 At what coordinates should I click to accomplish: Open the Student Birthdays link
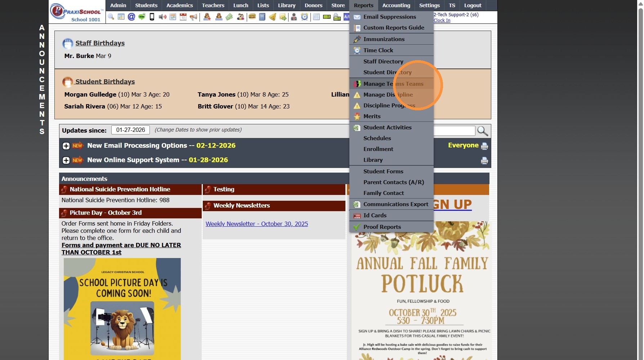105,82
